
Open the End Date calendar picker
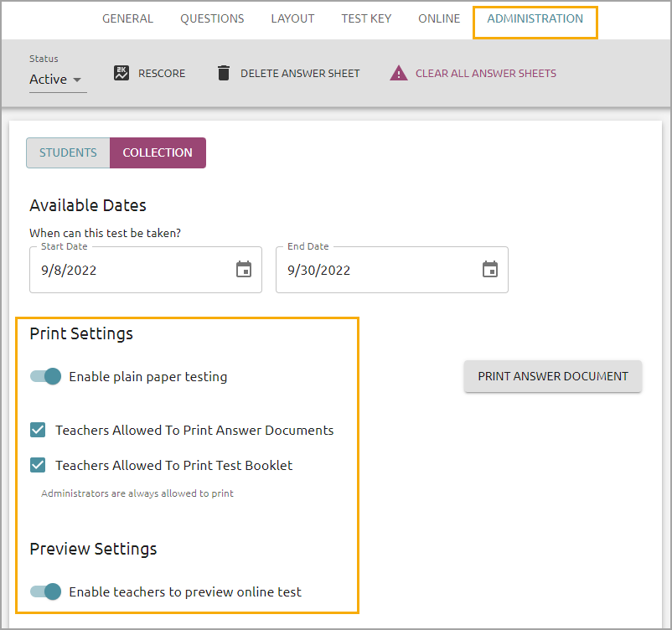pyautogui.click(x=490, y=269)
